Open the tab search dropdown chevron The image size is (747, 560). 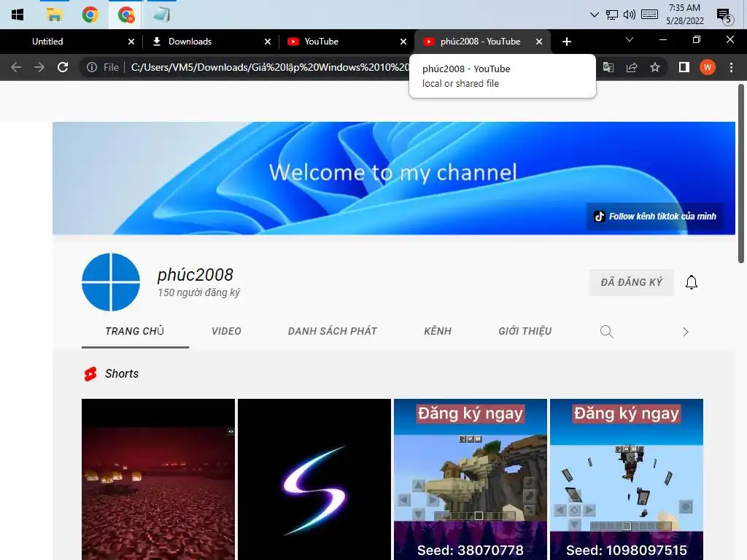tap(630, 39)
